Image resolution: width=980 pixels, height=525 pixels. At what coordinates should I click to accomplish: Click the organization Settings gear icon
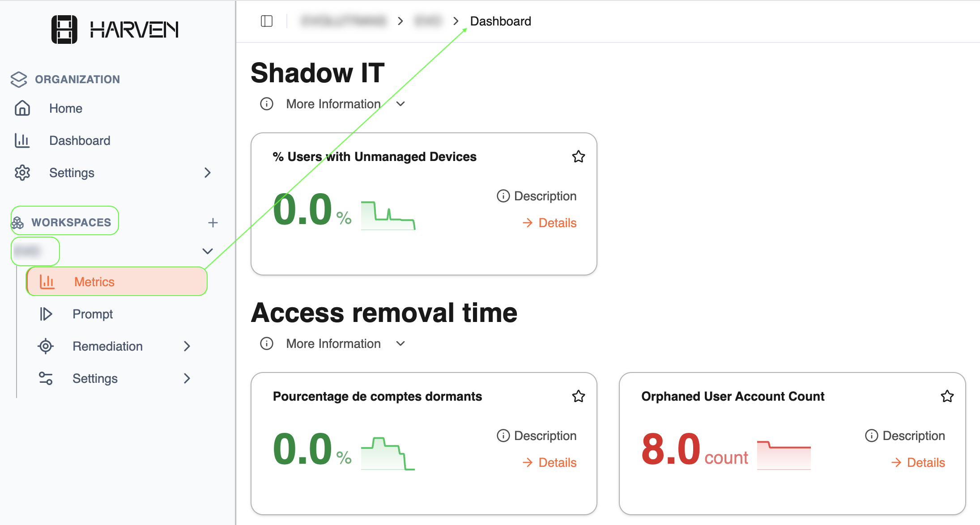(22, 173)
